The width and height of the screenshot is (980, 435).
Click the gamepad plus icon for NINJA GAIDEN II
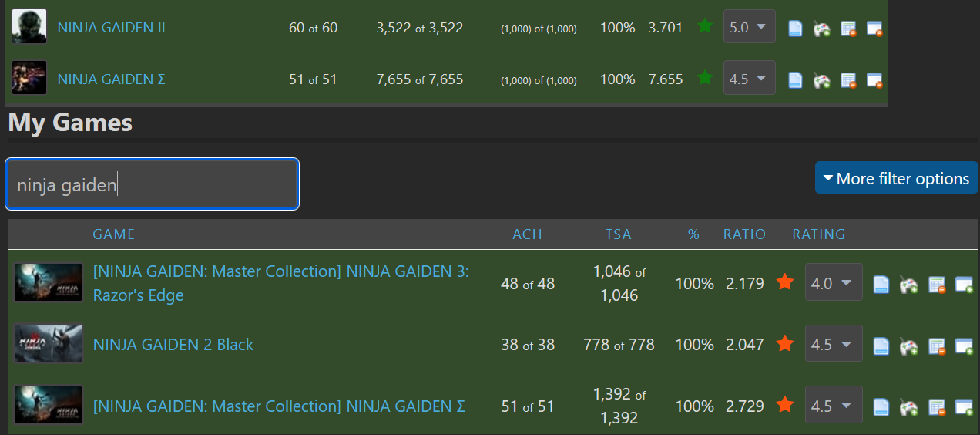pyautogui.click(x=821, y=29)
